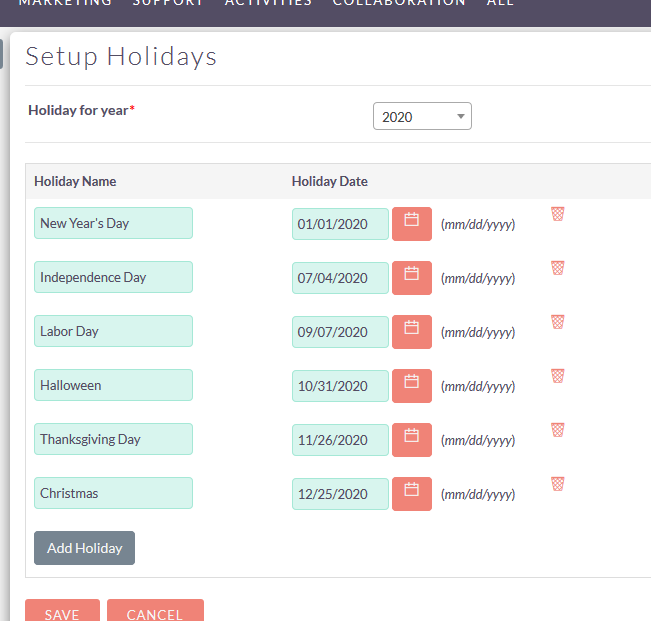The height and width of the screenshot is (621, 651).
Task: Edit the Halloween name field
Action: coord(113,385)
